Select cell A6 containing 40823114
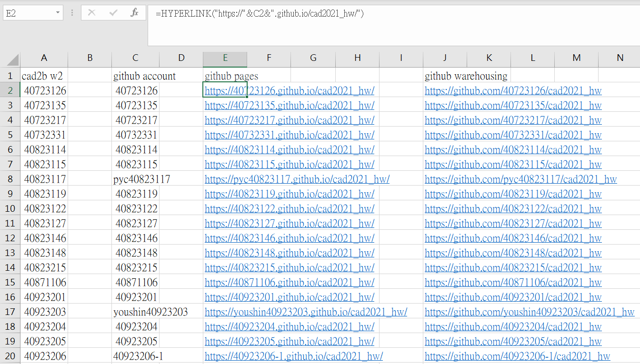Screen dimensions: 640x364 [x=44, y=149]
